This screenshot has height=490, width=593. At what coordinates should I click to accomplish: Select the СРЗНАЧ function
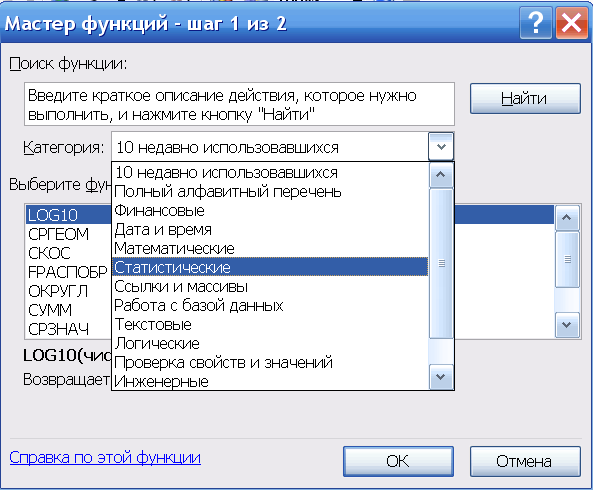(69, 329)
